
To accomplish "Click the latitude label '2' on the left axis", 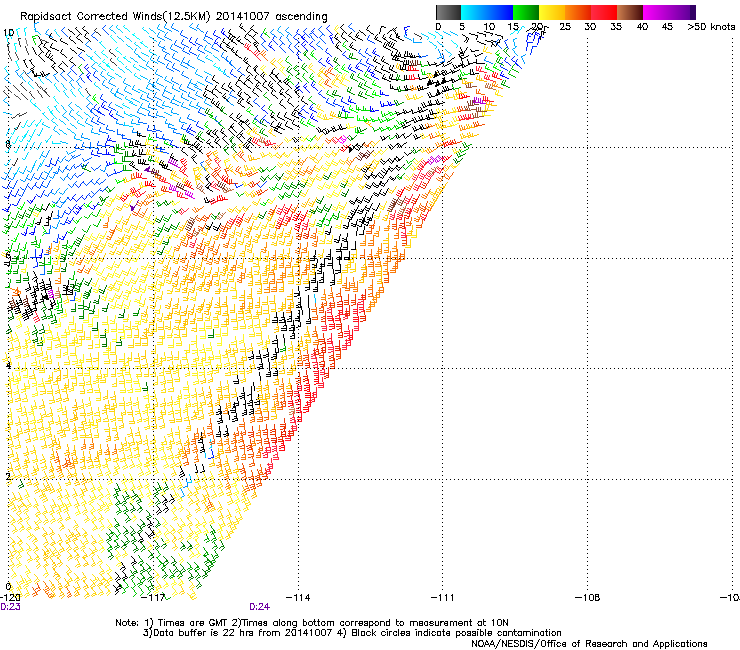I will pos(8,477).
